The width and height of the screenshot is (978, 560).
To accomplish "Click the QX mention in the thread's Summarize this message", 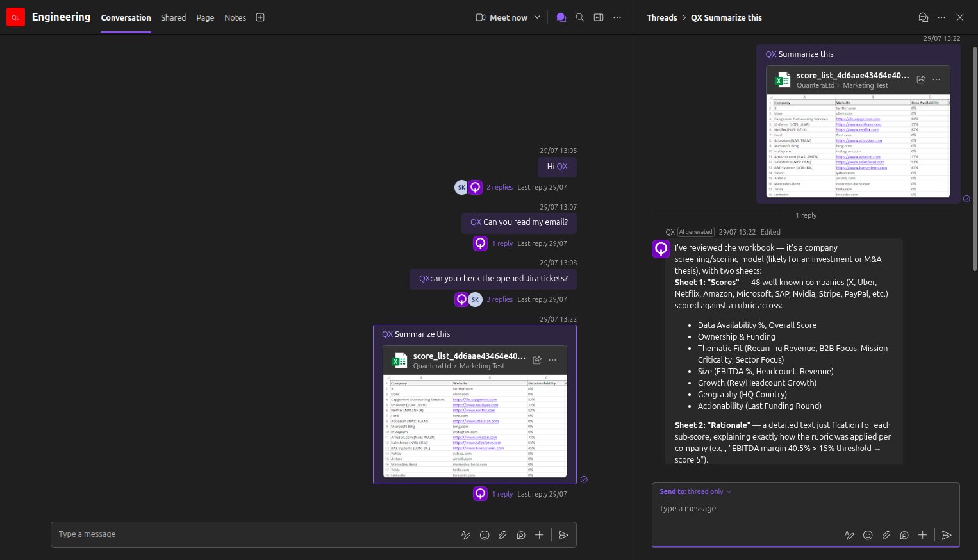I will click(771, 54).
